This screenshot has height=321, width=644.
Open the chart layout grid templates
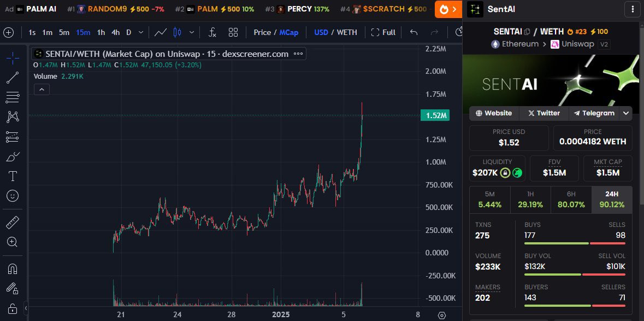pos(233,32)
